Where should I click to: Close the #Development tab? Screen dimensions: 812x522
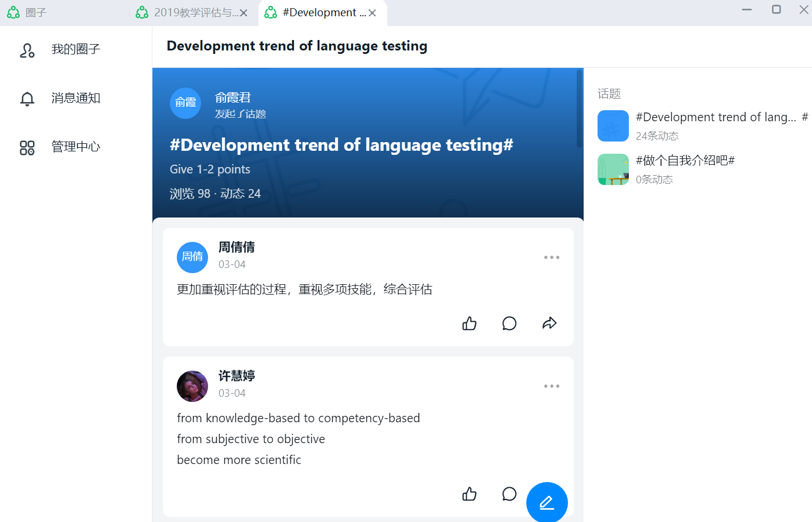pyautogui.click(x=372, y=13)
